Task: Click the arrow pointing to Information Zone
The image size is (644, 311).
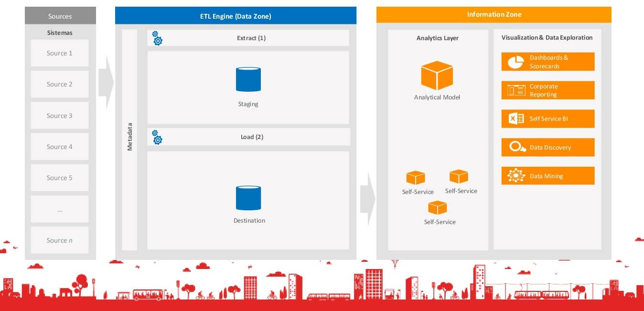Action: 367,198
